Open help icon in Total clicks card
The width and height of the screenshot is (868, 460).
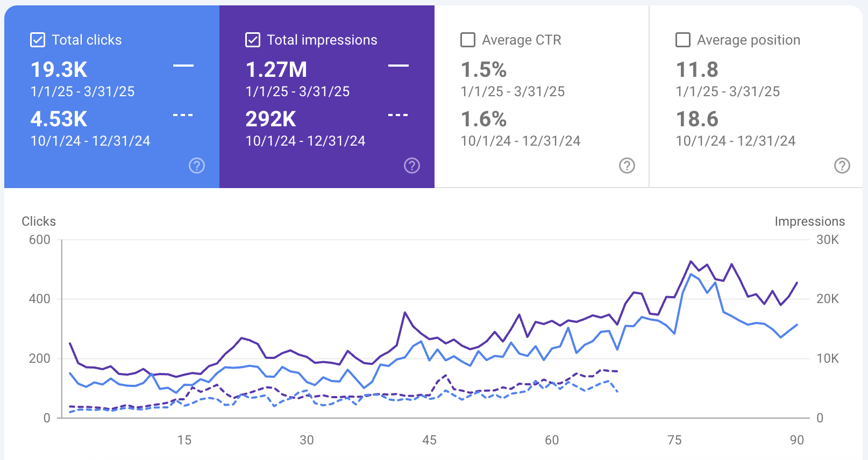tap(197, 166)
